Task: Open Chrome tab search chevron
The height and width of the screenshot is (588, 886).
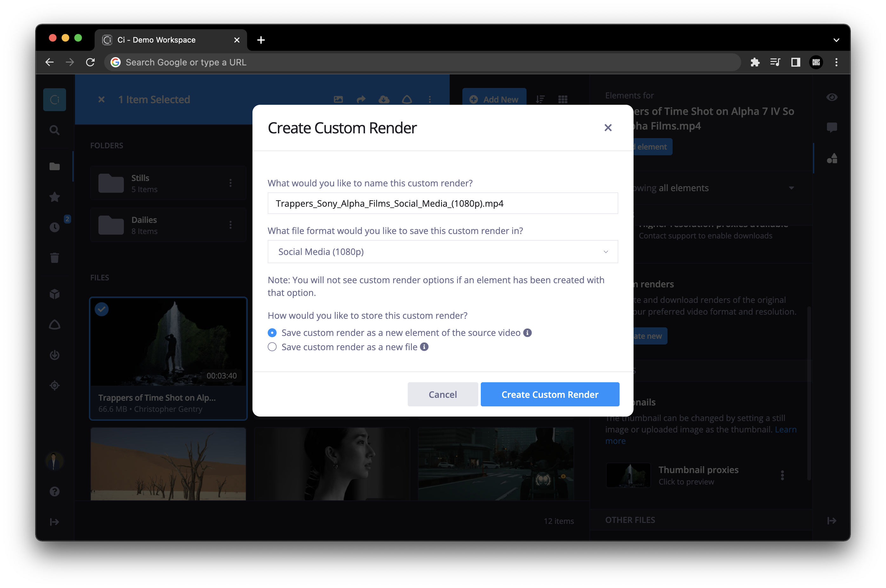Action: pyautogui.click(x=836, y=40)
